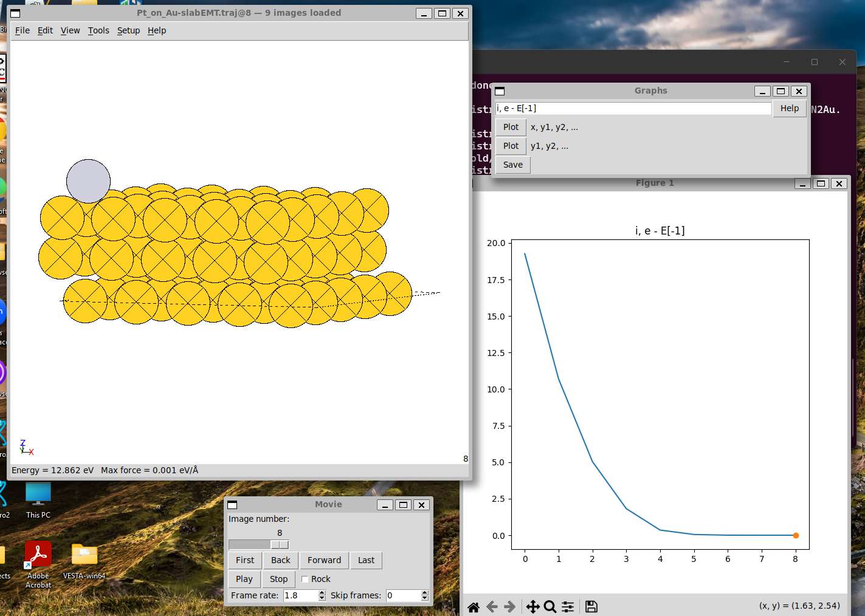
Task: Click the Save figure floppy disk icon
Action: point(591,606)
